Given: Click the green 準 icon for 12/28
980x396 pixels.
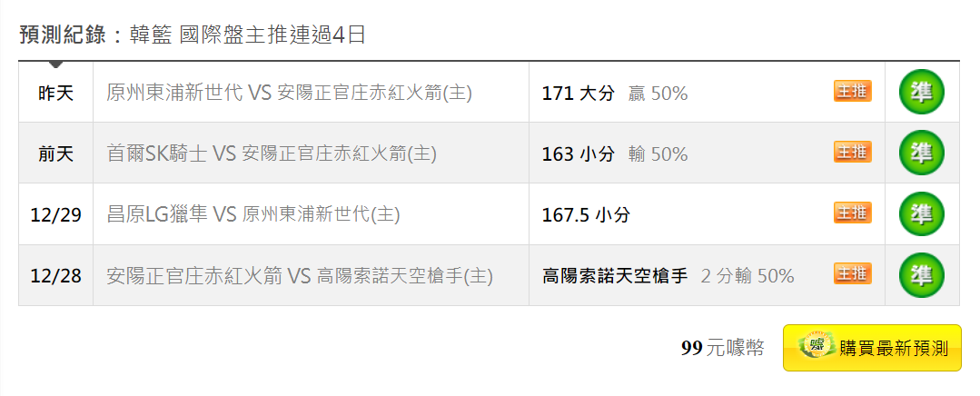Looking at the screenshot, I should 921,274.
